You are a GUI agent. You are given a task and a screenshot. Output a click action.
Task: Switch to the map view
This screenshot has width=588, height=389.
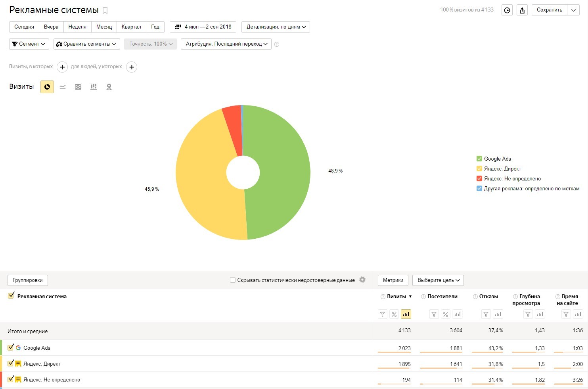point(109,87)
